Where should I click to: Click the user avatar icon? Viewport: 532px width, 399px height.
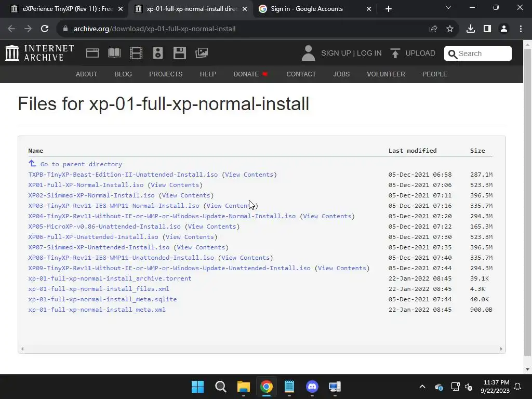(309, 54)
